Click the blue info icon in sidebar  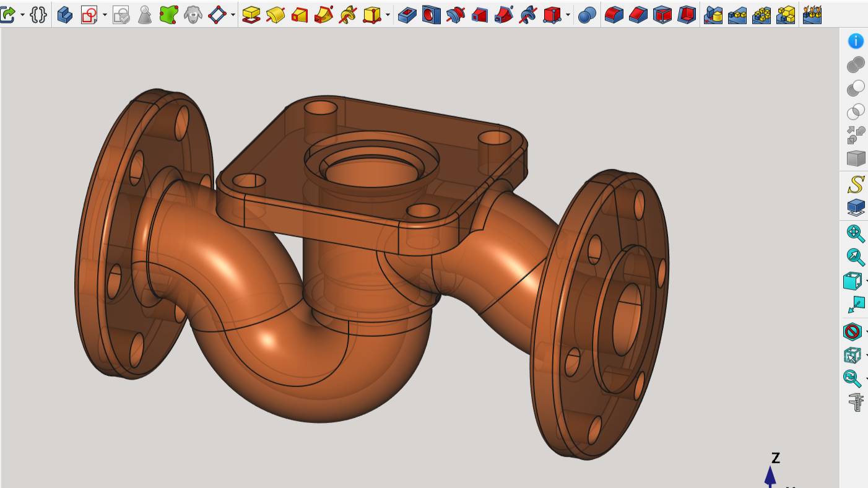coord(856,41)
